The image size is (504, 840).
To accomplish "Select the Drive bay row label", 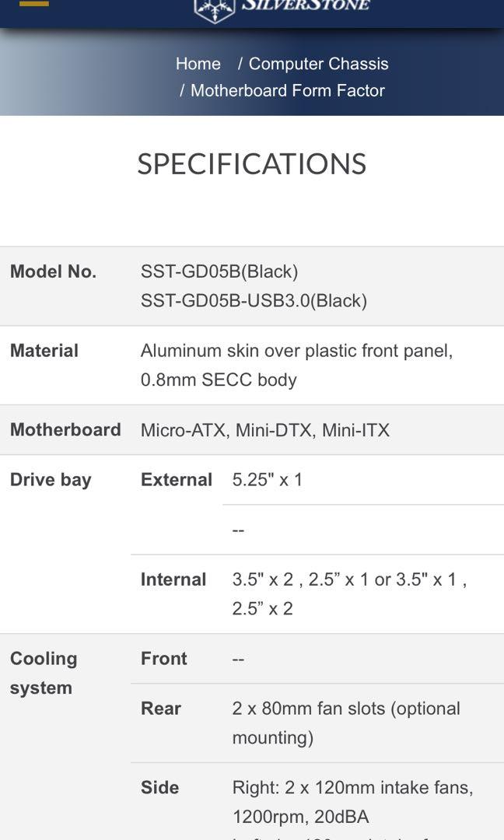I will [x=51, y=480].
